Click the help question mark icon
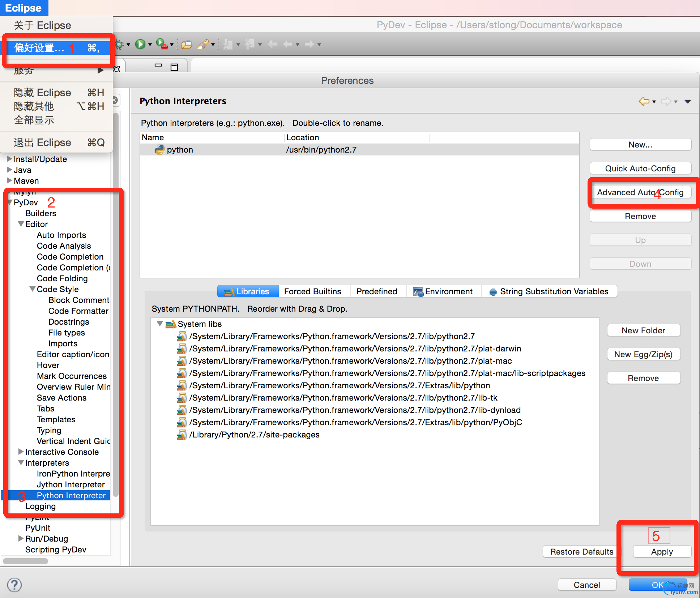Screen dimensions: 700x598 coord(14,585)
